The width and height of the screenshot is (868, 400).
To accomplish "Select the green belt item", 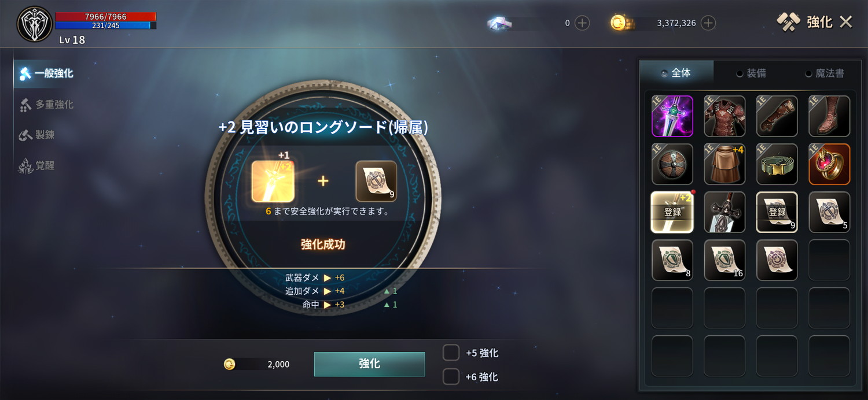I will point(777,164).
